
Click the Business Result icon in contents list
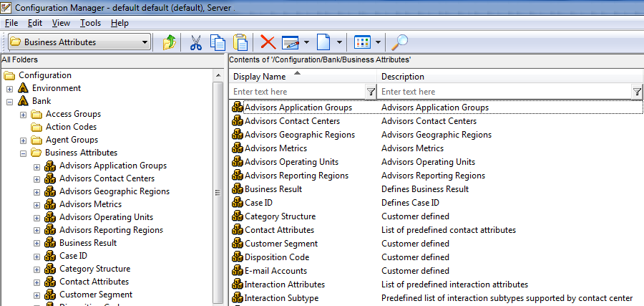point(238,189)
